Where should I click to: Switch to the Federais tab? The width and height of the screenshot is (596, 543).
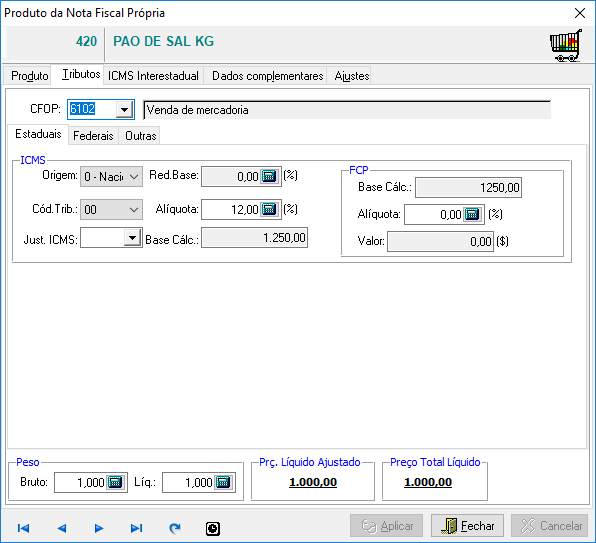[93, 136]
